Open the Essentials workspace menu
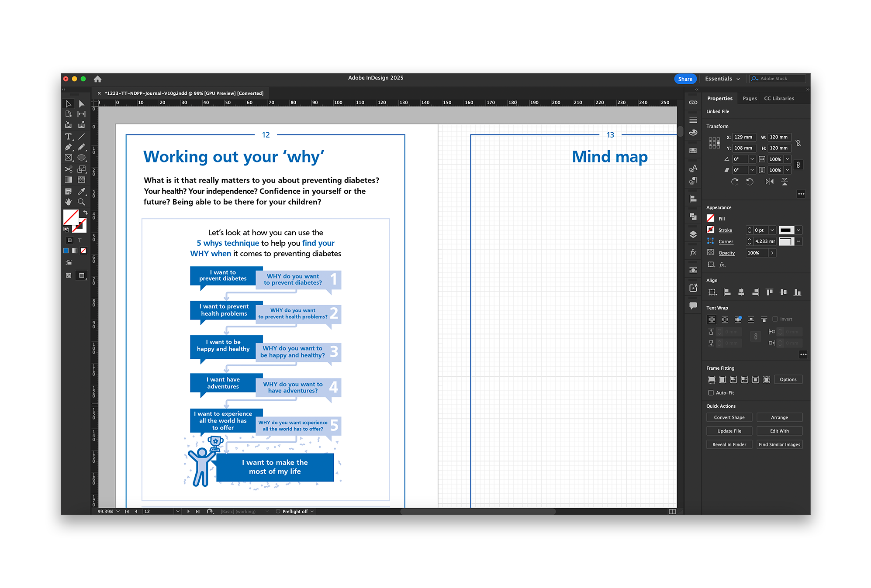The height and width of the screenshot is (588, 871). [x=722, y=79]
